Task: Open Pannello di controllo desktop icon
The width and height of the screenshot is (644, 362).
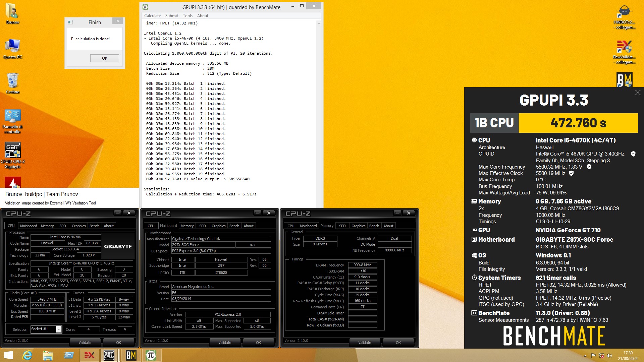Action: 12,121
